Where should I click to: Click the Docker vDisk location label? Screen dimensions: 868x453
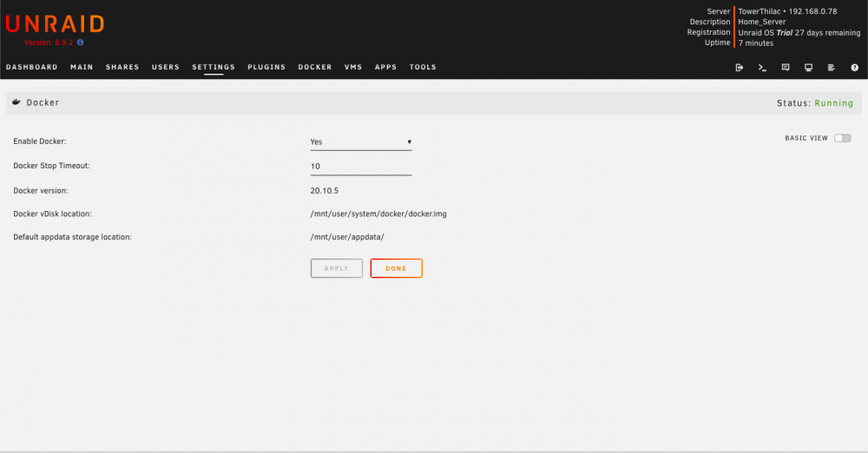tap(53, 213)
